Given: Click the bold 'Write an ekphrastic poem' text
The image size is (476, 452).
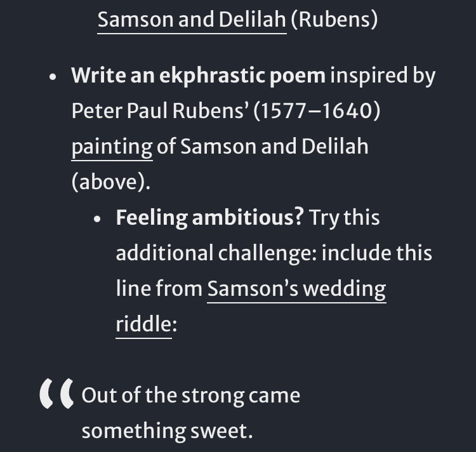Looking at the screenshot, I should (198, 76).
